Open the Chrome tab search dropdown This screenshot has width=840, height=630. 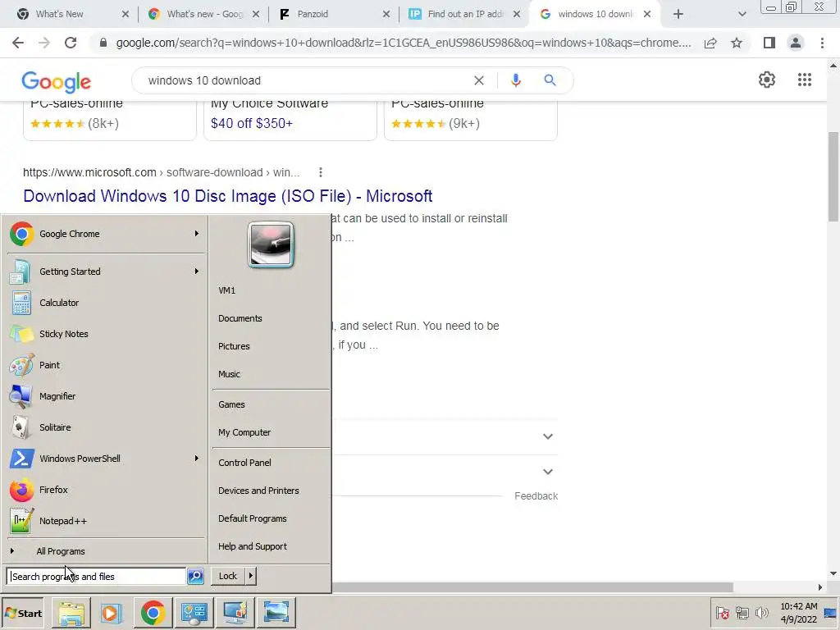point(742,14)
